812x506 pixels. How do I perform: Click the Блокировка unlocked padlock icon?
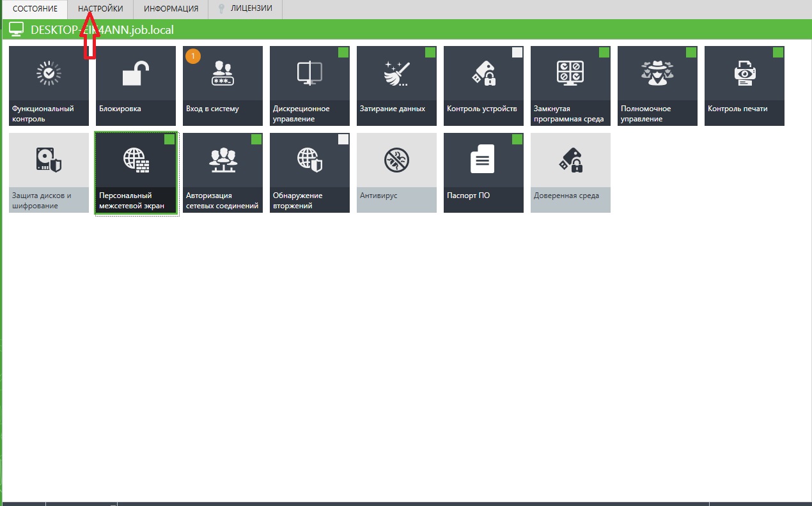(136, 73)
